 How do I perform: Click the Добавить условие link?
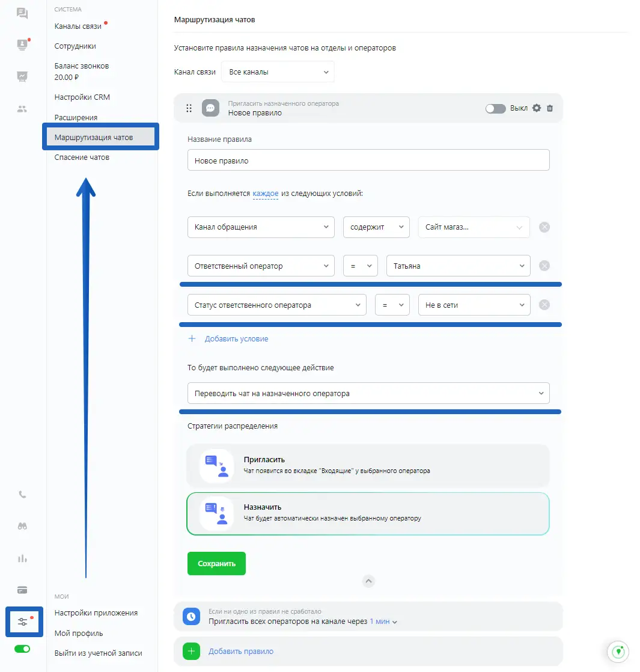(x=236, y=339)
